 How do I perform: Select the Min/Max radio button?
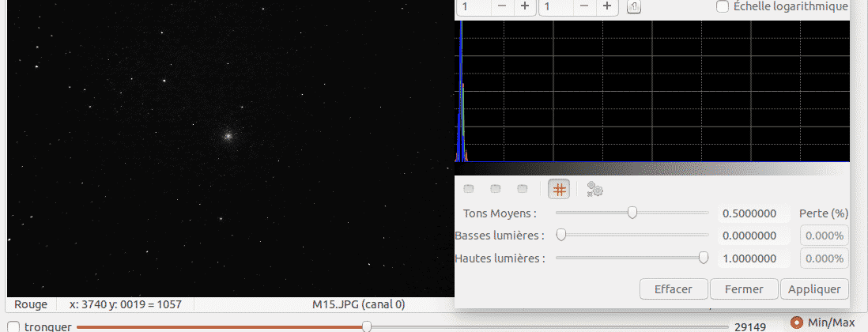click(x=797, y=322)
